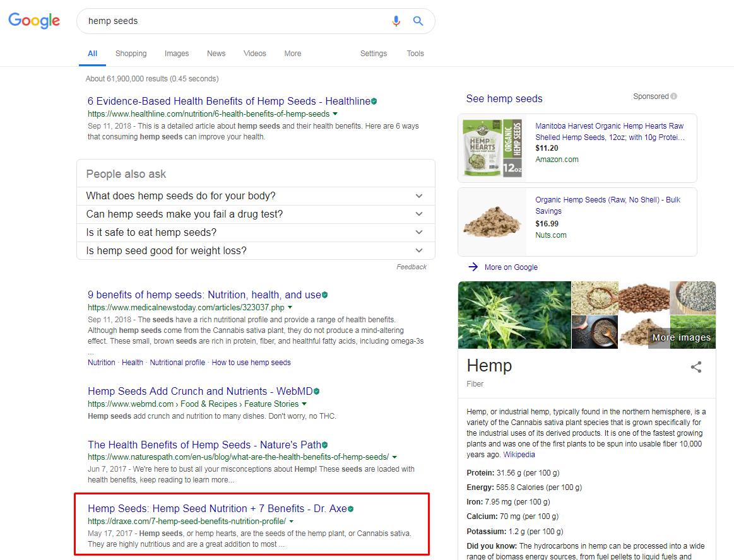Open '6 Evidence-Based Health Benefits of Hemp Seeds' result
Viewport: 734px width, 560px height.
tap(229, 101)
